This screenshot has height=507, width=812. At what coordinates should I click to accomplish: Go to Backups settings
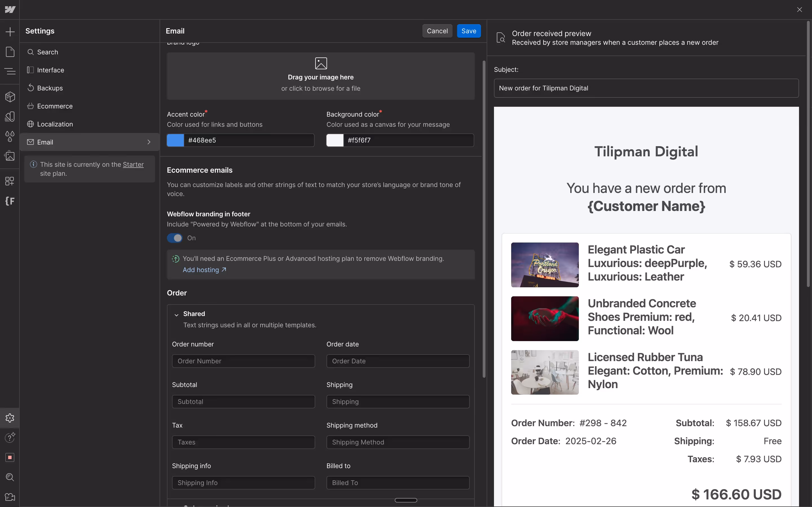click(x=50, y=88)
